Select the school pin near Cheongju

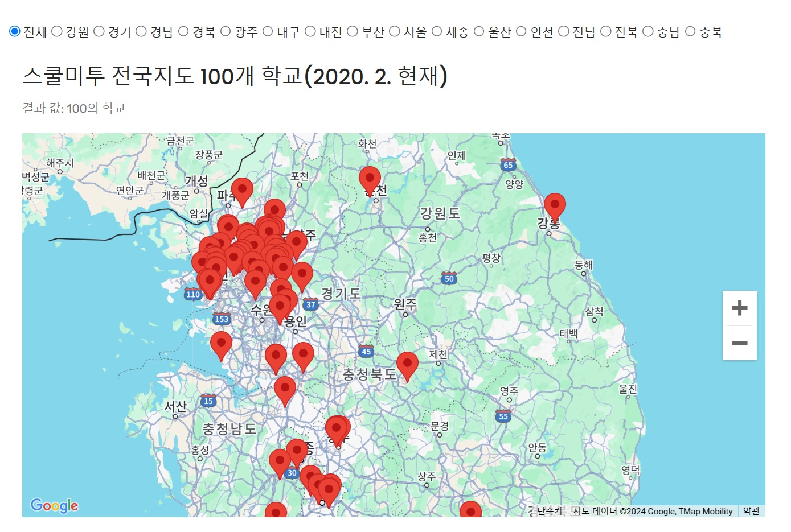(337, 430)
